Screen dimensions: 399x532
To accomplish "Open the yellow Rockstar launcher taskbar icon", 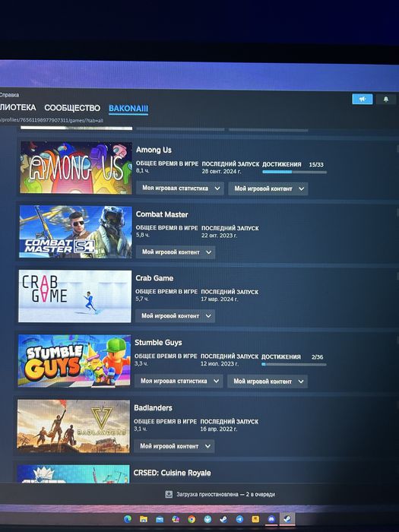I will [255, 519].
